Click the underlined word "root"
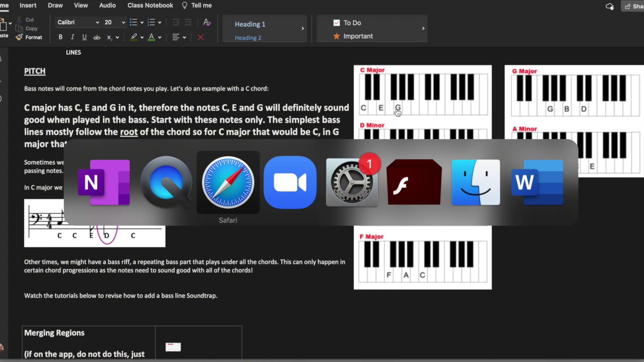 [x=129, y=132]
